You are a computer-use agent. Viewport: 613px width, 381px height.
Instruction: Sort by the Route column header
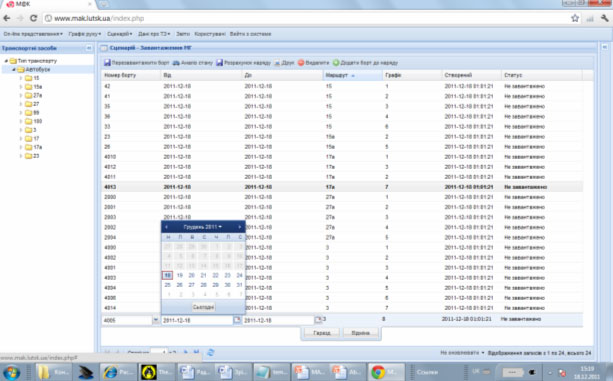353,75
